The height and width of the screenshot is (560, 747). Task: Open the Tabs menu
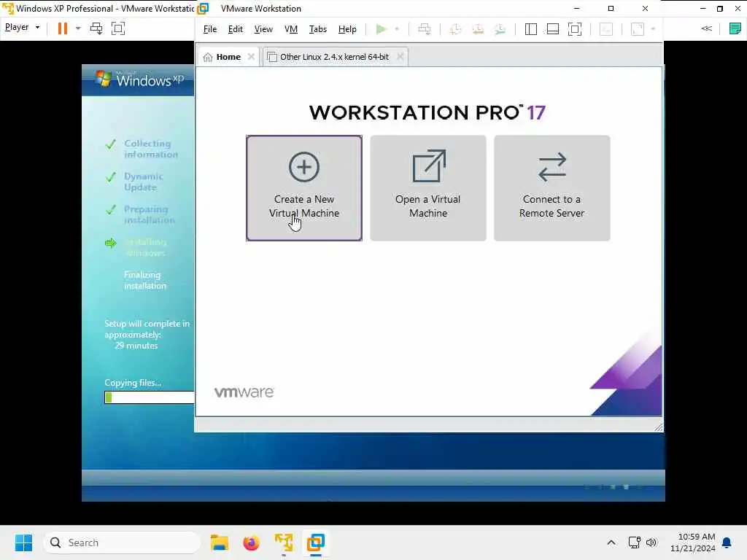coord(318,29)
